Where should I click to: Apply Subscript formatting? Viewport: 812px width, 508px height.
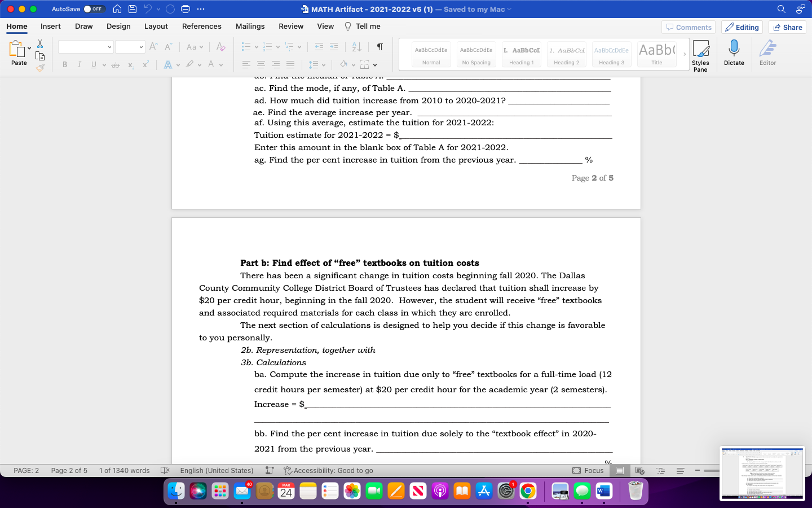(131, 64)
